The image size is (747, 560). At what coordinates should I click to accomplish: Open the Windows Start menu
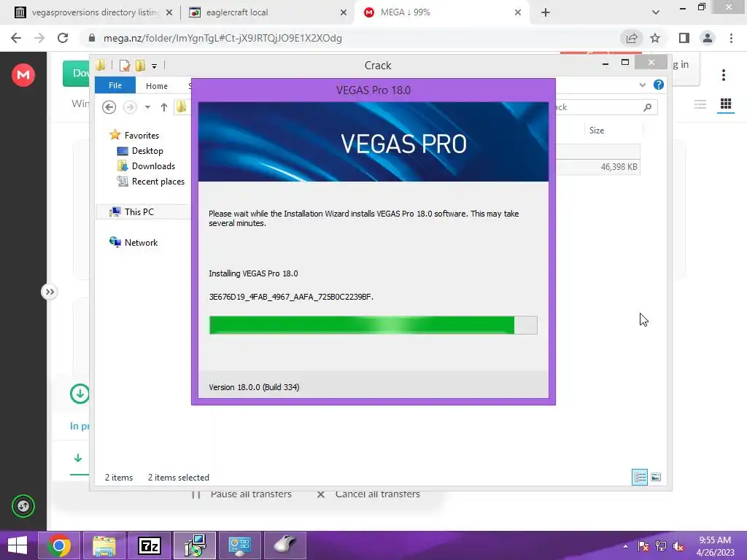[x=18, y=545]
